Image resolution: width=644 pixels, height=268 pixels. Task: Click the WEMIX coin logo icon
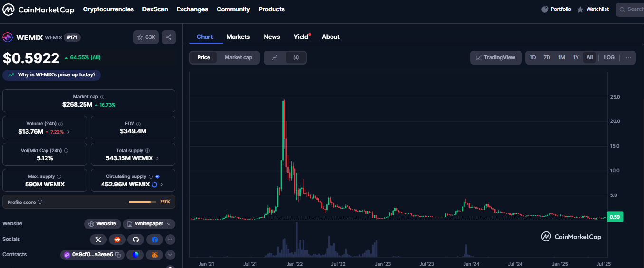8,37
